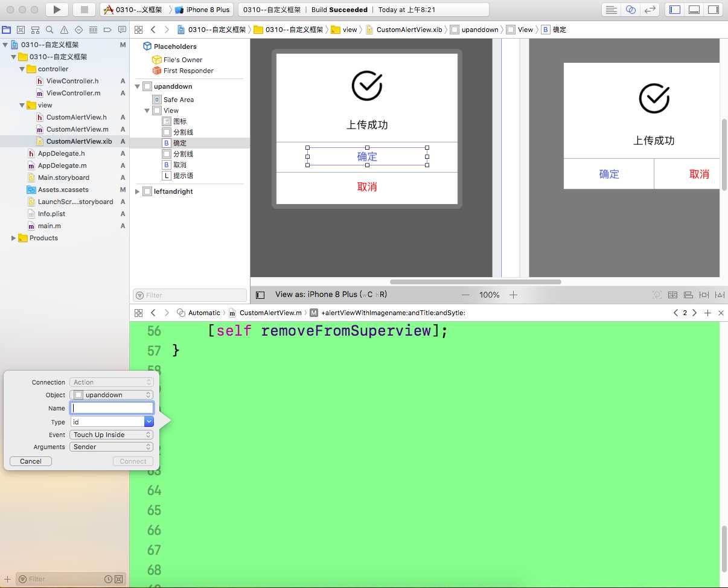
Task: Open the Report navigator speech-bubble icon
Action: pyautogui.click(x=122, y=30)
